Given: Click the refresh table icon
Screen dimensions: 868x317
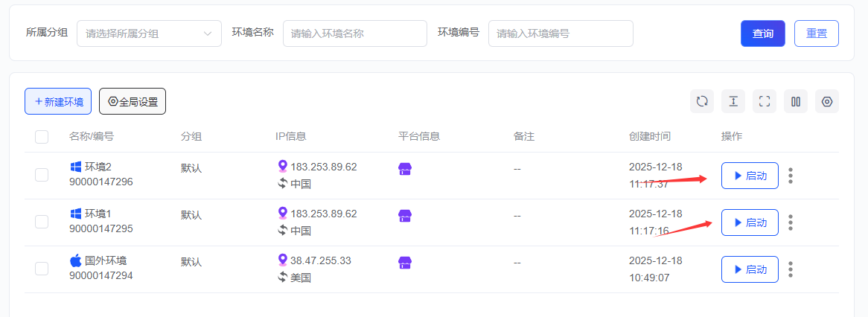Looking at the screenshot, I should 702,101.
